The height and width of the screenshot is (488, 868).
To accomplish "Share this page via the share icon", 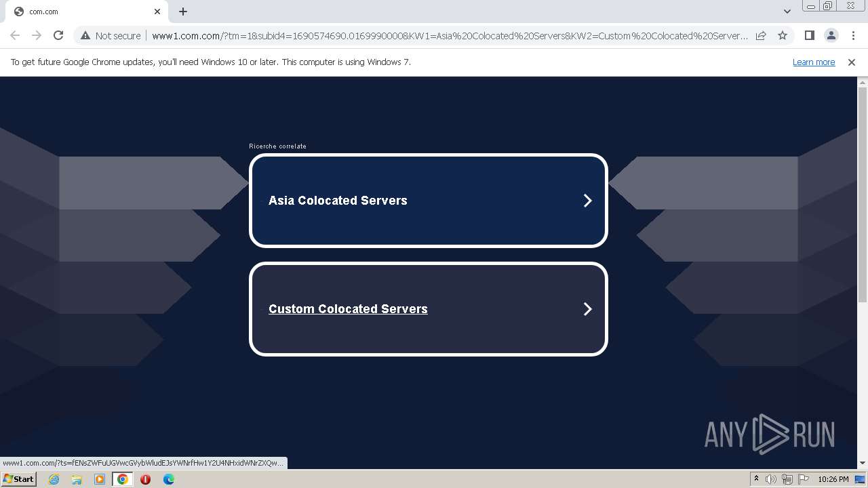I will pyautogui.click(x=761, y=36).
